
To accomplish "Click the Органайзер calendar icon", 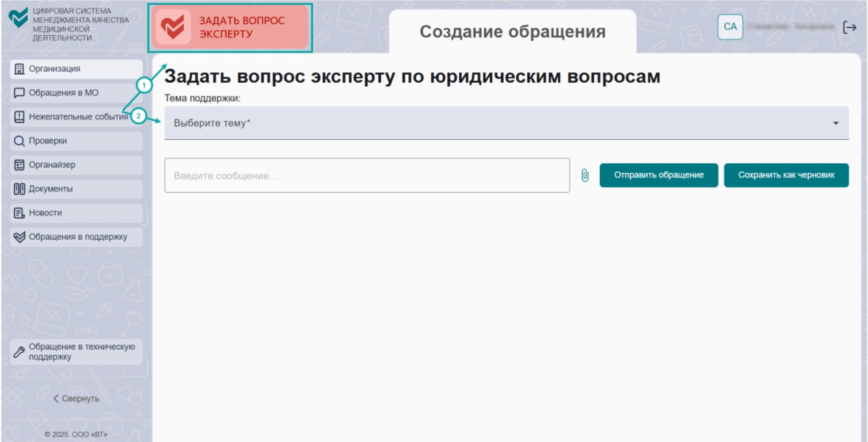I will [19, 165].
